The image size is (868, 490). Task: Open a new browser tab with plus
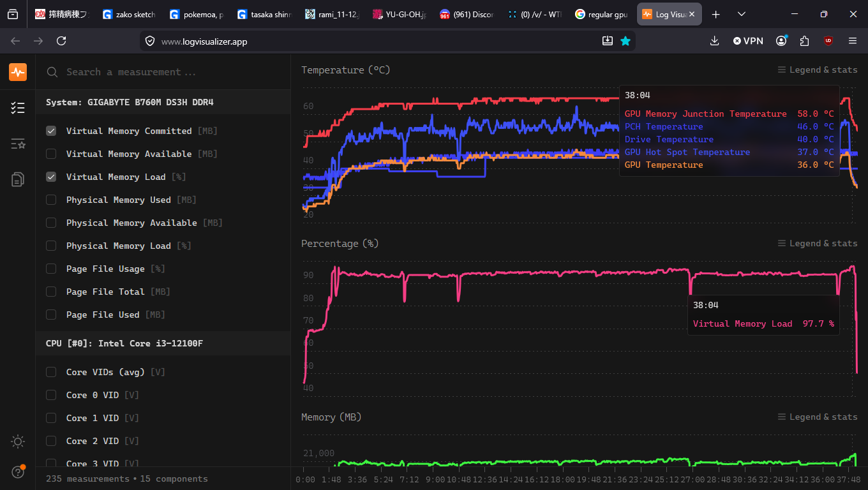tap(716, 14)
